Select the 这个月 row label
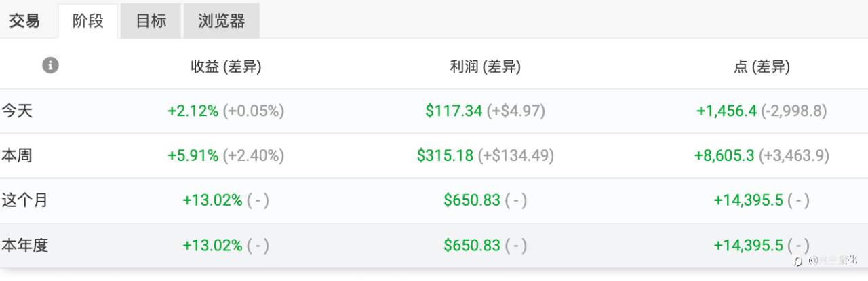This screenshot has height=281, width=868. (24, 200)
